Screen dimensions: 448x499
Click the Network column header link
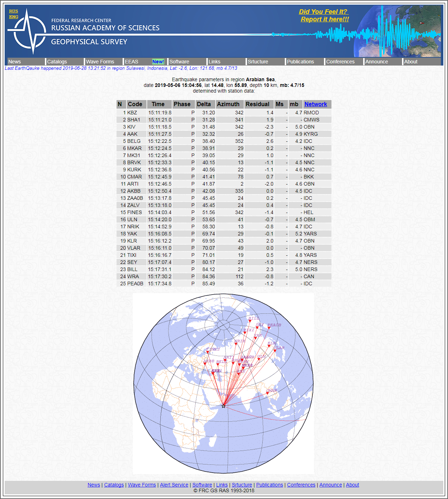pyautogui.click(x=315, y=104)
